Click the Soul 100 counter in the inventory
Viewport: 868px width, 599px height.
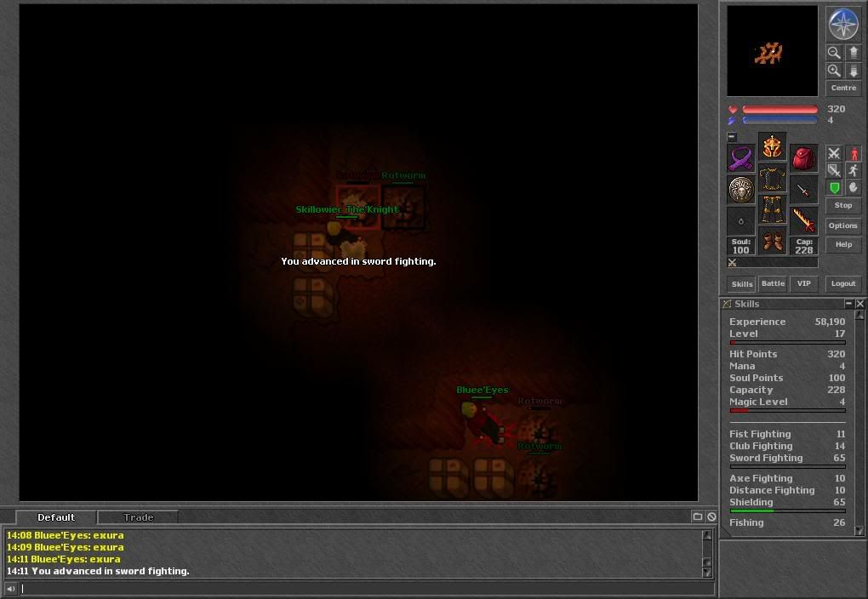coord(740,247)
